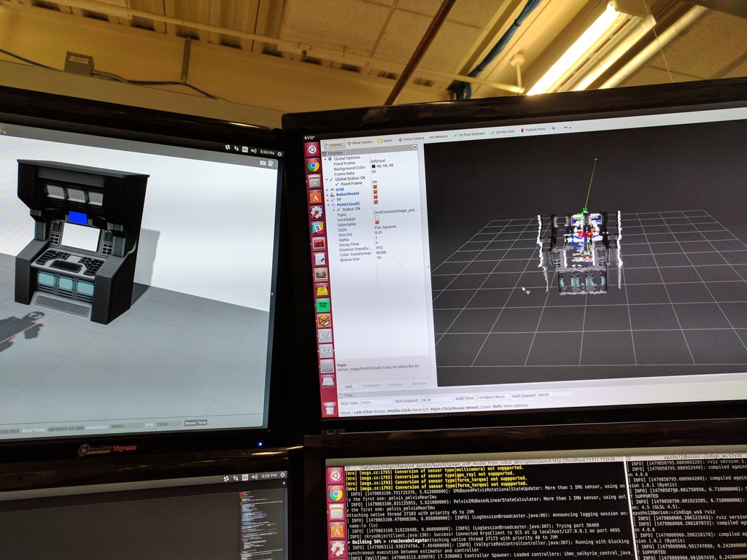Select the 2D Pose Estimate tool
This screenshot has width=747, height=560.
469,134
